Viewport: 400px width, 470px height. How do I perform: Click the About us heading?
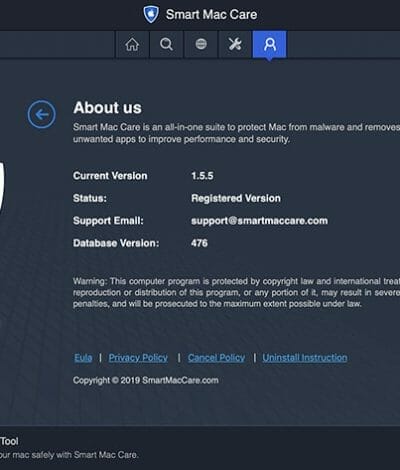[107, 108]
